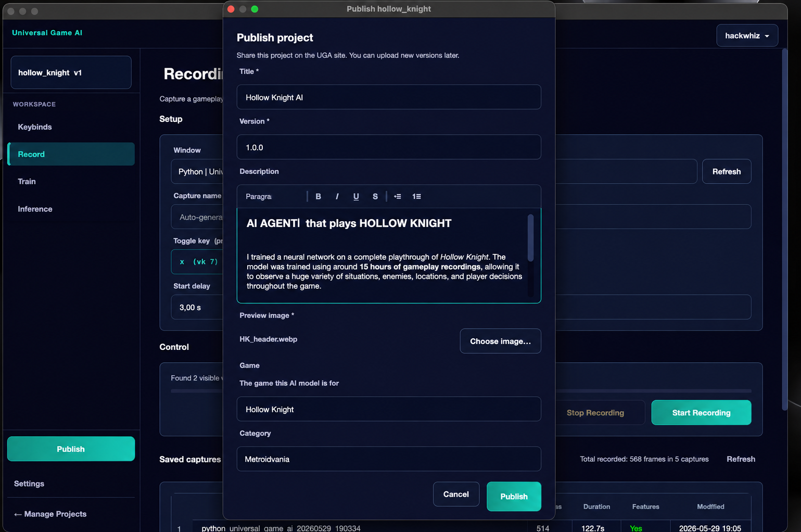
Task: Cancel the Publish project dialog
Action: click(456, 494)
